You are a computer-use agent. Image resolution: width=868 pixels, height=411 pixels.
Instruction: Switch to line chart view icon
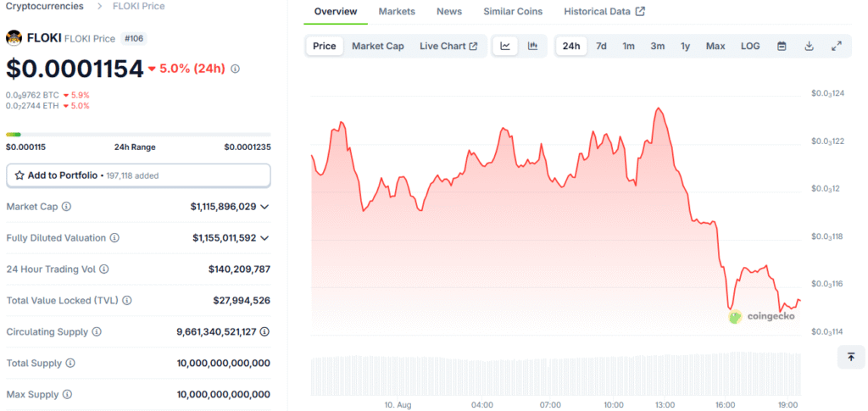505,46
